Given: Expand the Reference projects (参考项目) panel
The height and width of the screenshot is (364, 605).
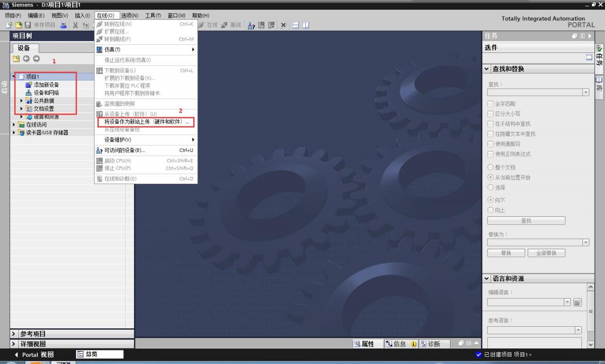Looking at the screenshot, I should 14,334.
